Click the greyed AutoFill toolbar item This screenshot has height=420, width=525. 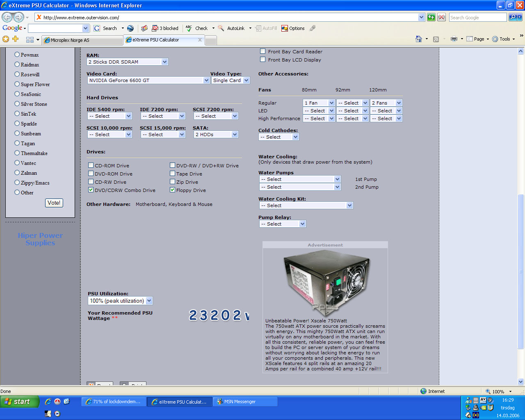pos(266,28)
